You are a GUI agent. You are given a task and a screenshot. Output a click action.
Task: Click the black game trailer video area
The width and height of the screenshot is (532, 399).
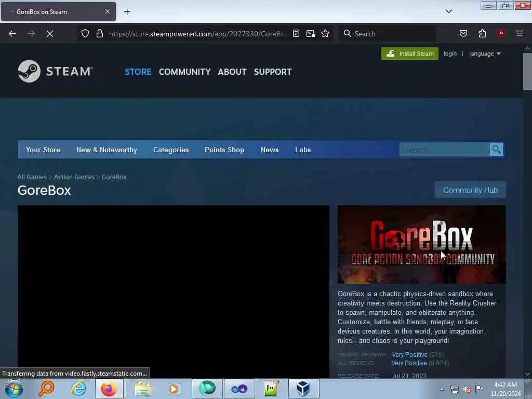pos(174,292)
